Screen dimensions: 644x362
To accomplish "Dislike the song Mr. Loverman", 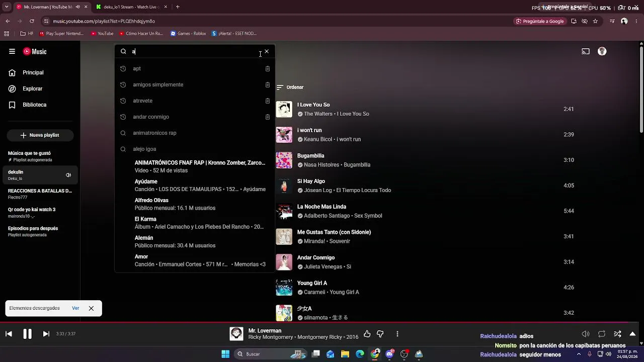I will tap(380, 334).
